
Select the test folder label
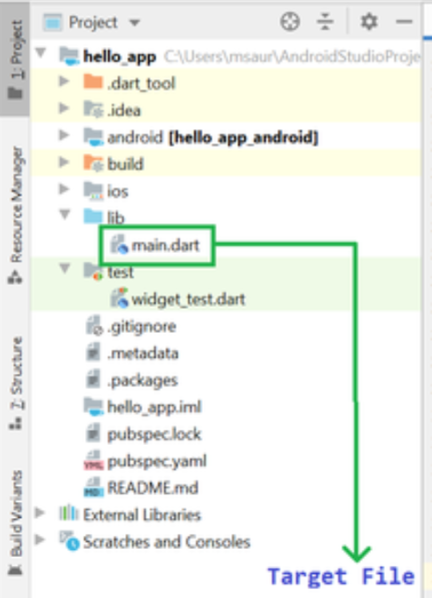click(x=120, y=272)
